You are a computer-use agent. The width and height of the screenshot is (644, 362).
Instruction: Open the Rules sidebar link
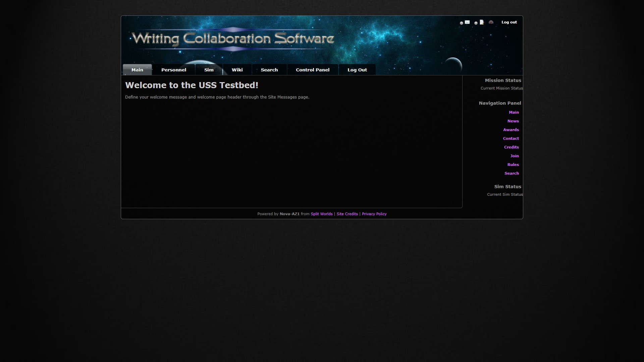click(513, 165)
